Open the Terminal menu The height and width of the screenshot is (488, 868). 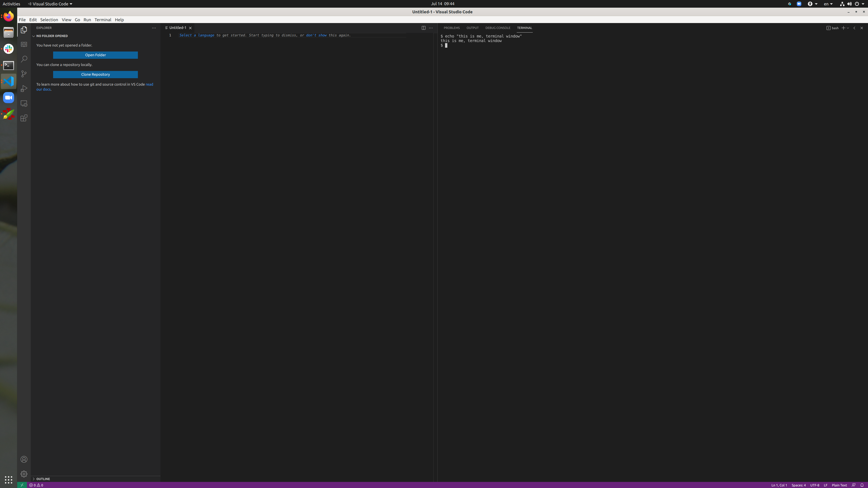tap(103, 19)
